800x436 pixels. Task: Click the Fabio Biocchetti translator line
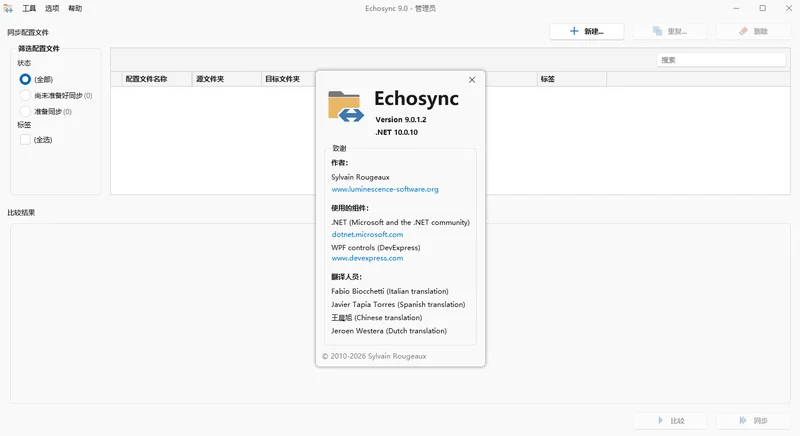pyautogui.click(x=390, y=291)
